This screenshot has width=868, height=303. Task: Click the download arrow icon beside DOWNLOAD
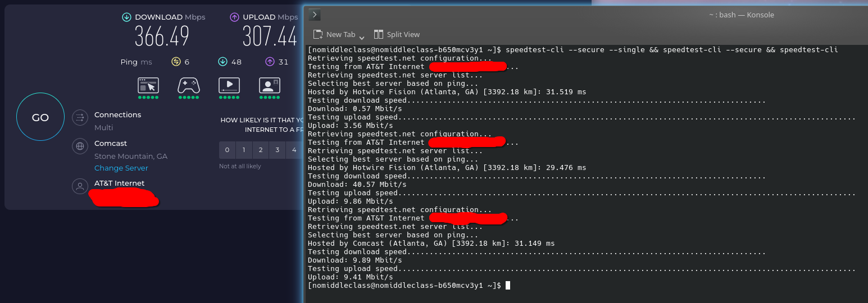[126, 17]
